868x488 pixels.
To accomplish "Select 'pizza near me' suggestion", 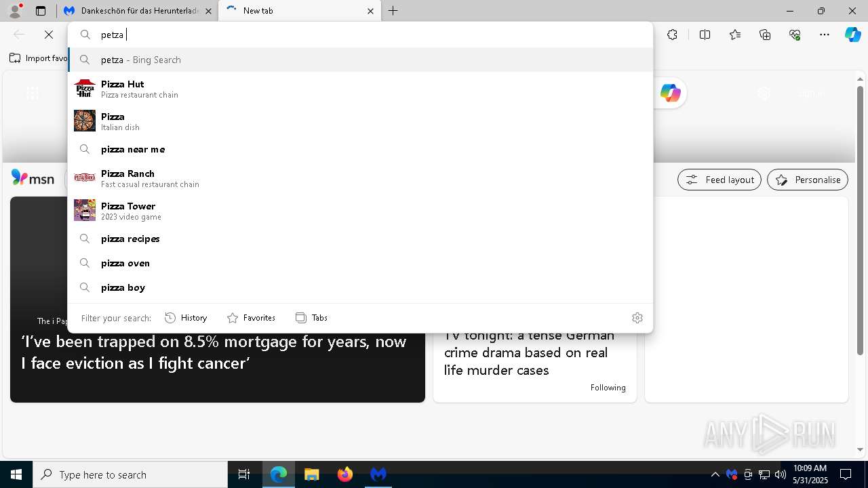I will [x=360, y=149].
